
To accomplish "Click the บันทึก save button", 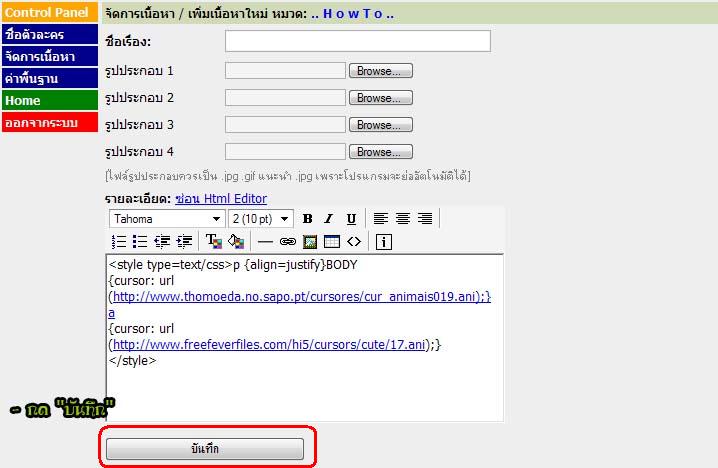I will click(205, 449).
